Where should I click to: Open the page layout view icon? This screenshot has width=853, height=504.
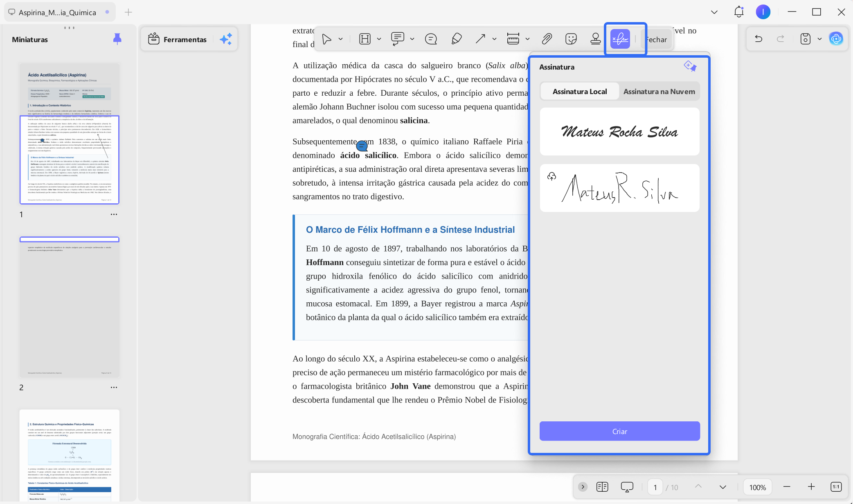point(602,487)
